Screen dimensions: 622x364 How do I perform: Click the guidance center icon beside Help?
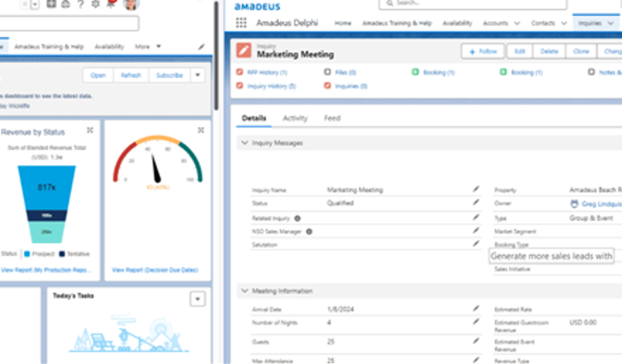[66, 4]
